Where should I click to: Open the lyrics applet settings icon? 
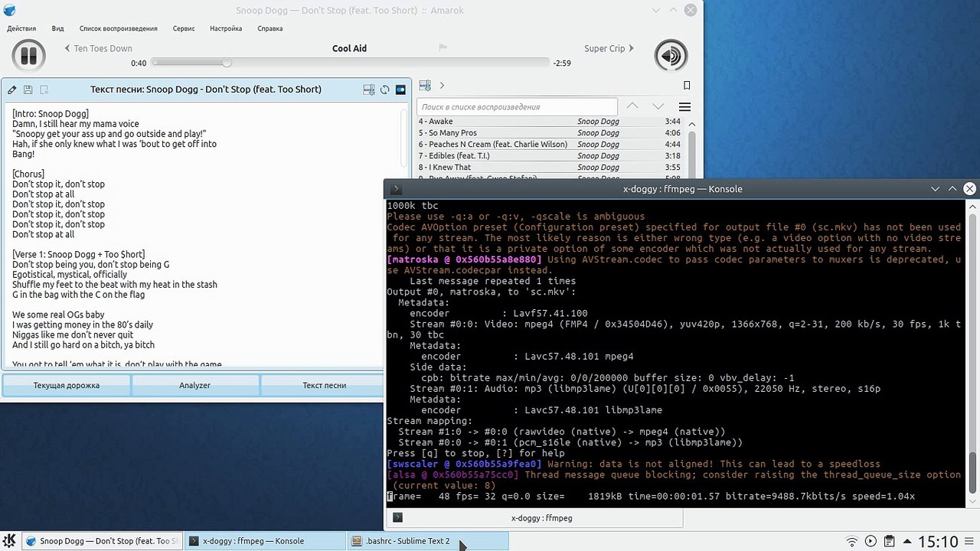(x=400, y=90)
